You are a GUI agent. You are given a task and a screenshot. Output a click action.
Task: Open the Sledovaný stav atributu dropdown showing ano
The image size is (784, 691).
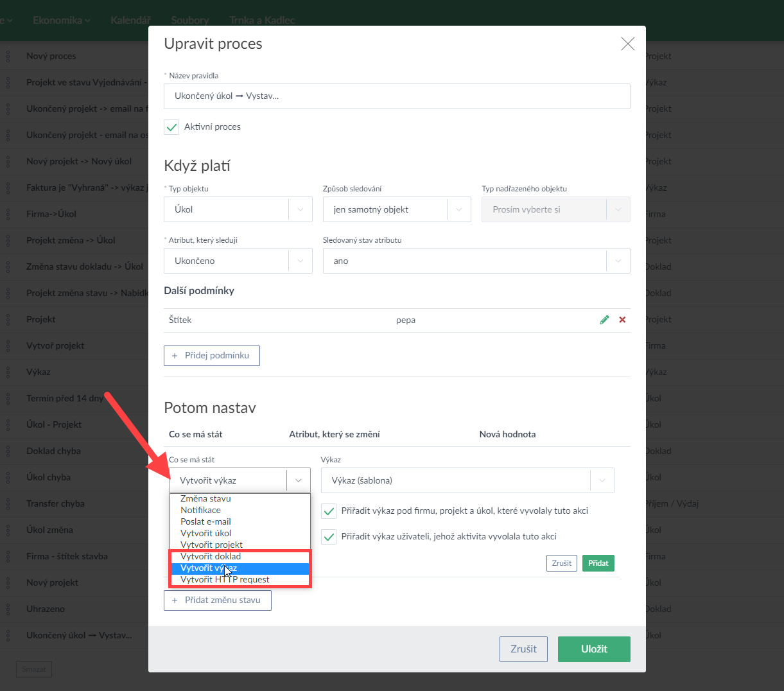coord(476,261)
